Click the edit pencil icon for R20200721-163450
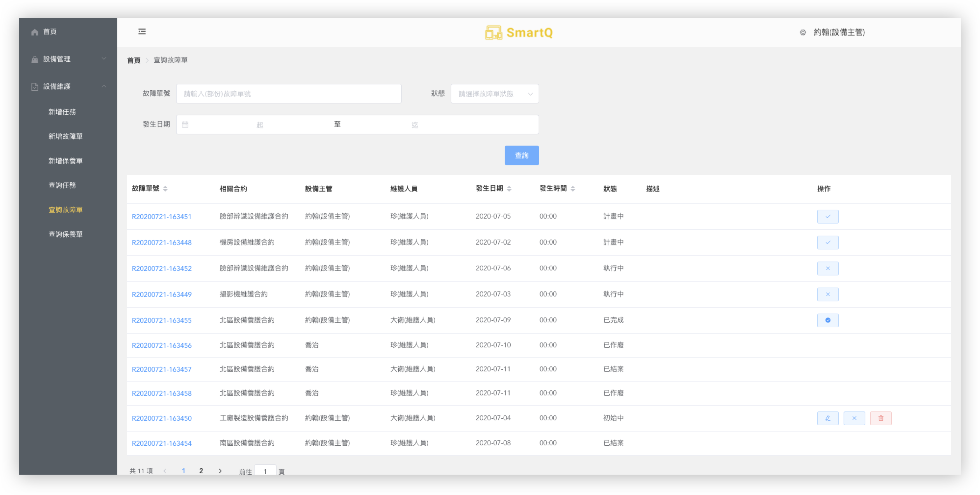The height and width of the screenshot is (495, 980). [x=828, y=418]
